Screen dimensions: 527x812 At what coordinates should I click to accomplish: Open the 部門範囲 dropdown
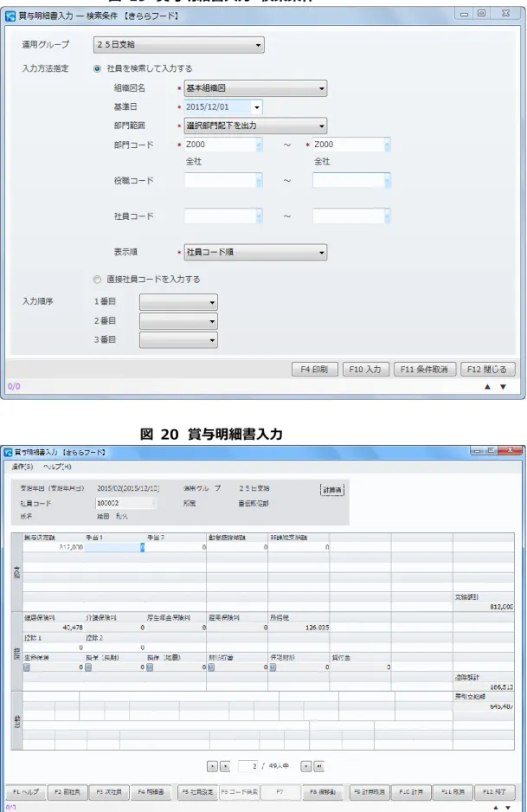click(256, 126)
